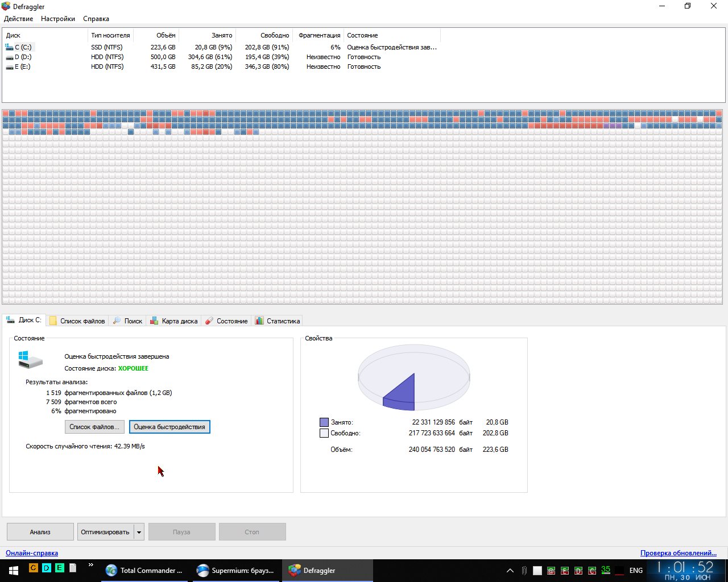
Task: Expand the Оптимизировать dropdown arrow
Action: [x=139, y=532]
